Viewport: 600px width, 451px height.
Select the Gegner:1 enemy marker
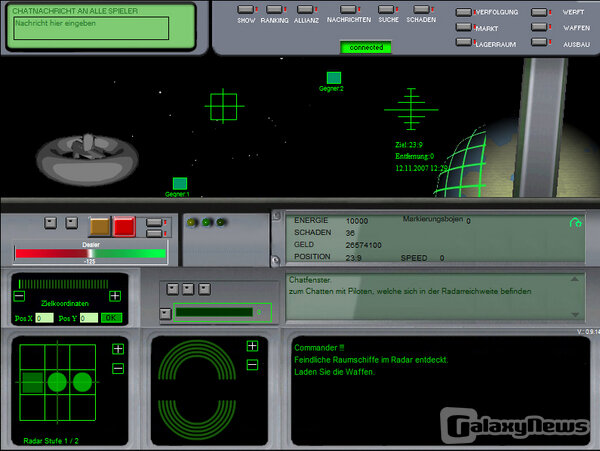coord(180,184)
